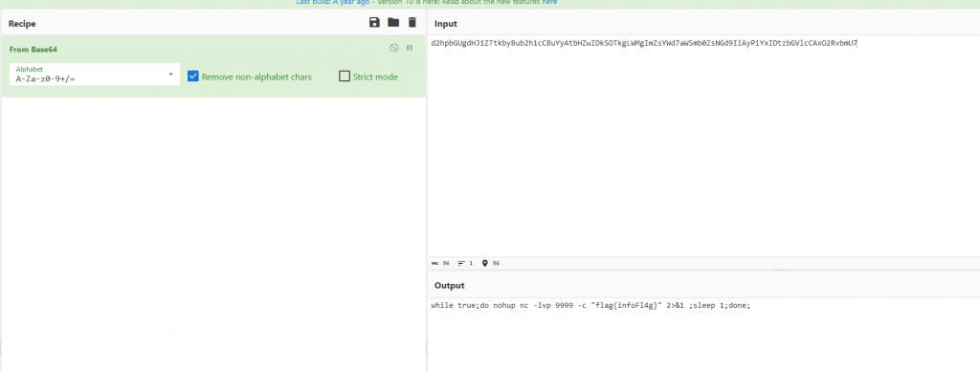Viewport: 980px width, 371px height.
Task: Click the Recipe pane heading
Action: [22, 24]
